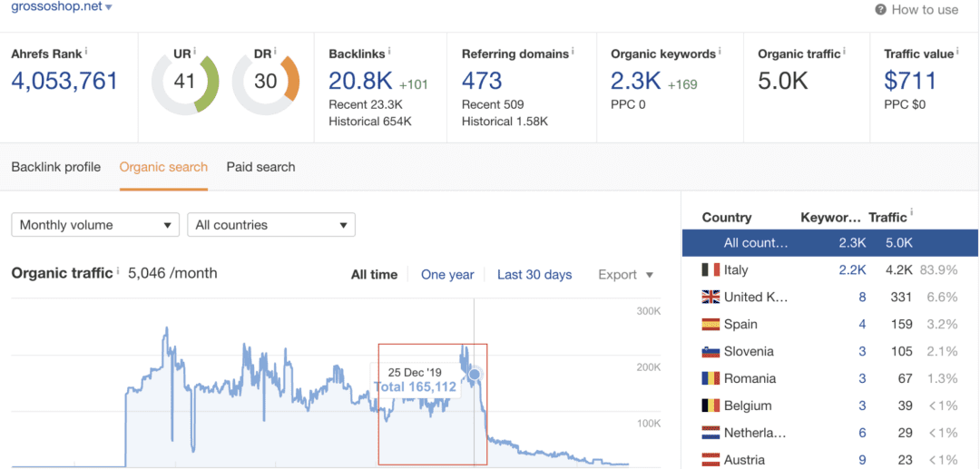Show the Last 30 days range
The image size is (980, 469).
534,275
